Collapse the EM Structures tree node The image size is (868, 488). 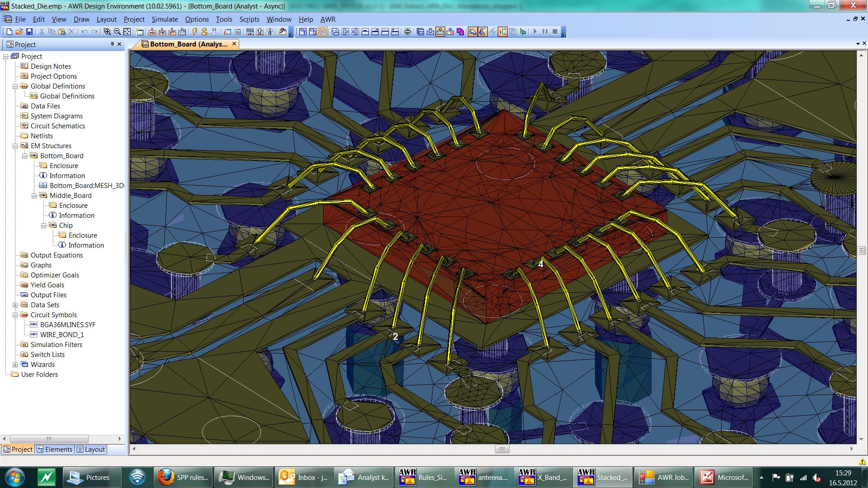(15, 146)
